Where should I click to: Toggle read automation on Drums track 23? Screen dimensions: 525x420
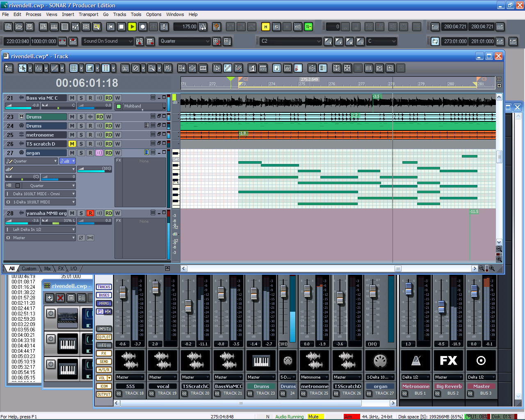point(100,117)
